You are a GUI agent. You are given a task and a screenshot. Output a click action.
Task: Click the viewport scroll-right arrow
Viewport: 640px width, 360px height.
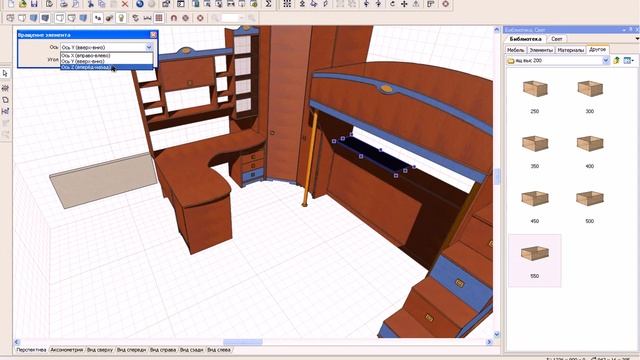pyautogui.click(x=489, y=342)
